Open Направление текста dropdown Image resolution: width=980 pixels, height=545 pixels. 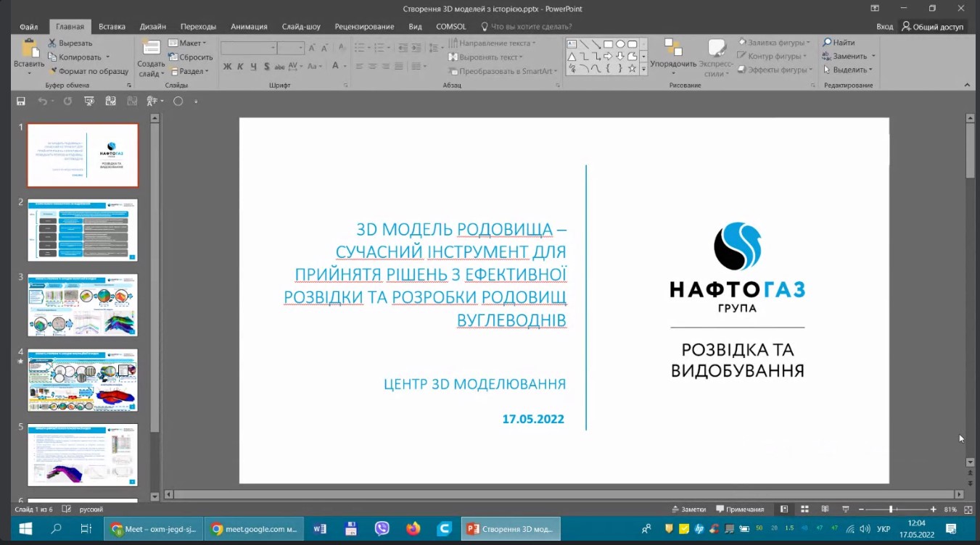[492, 43]
